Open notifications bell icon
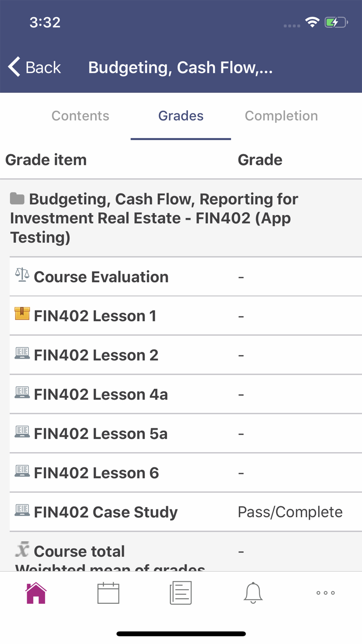362x644 pixels. click(x=253, y=593)
